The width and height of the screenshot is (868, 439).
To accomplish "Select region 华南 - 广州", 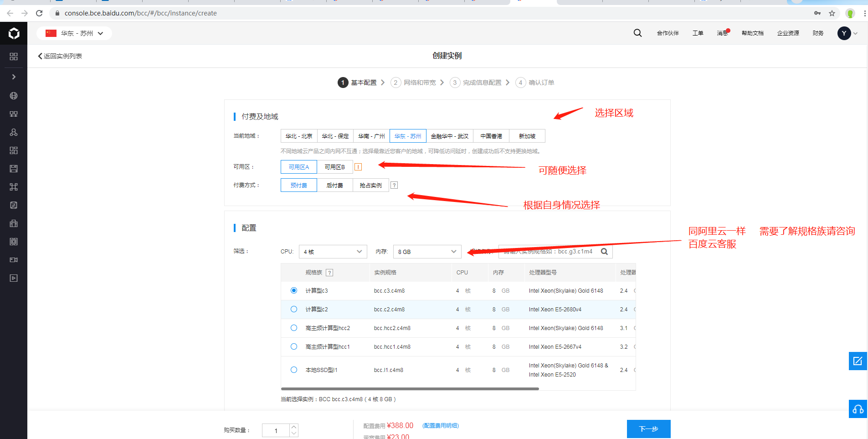I will (x=371, y=136).
